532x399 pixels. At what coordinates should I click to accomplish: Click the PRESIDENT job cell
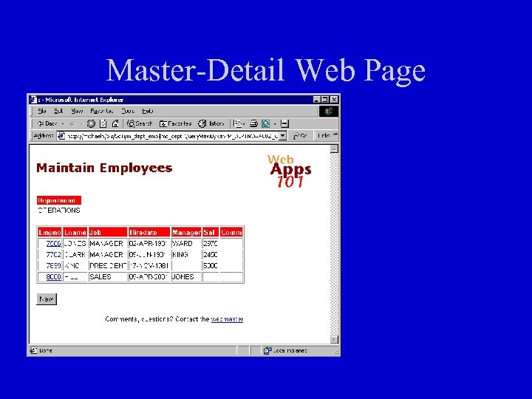(x=108, y=266)
